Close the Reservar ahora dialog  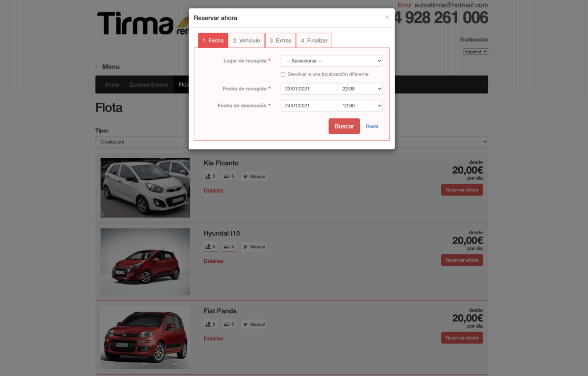(x=387, y=17)
